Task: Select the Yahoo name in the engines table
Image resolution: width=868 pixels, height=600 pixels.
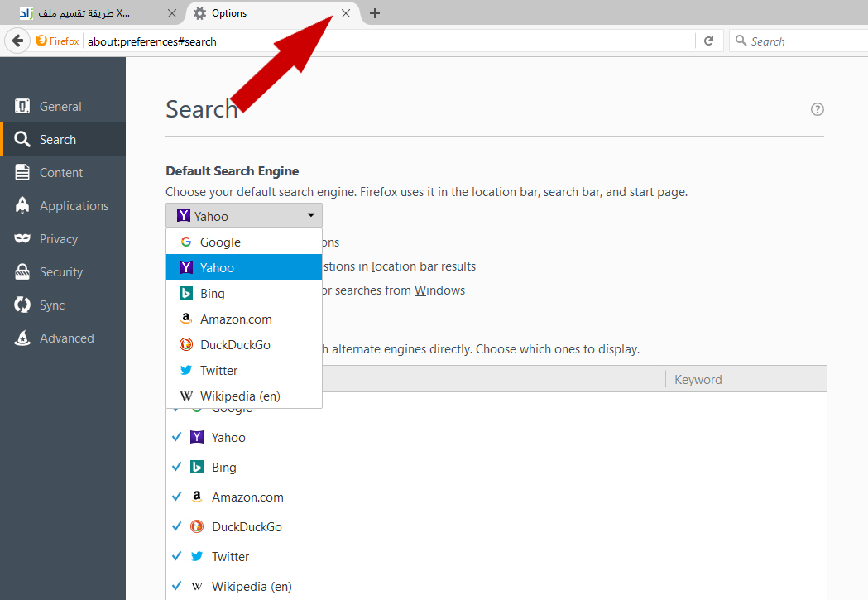Action: coord(228,437)
